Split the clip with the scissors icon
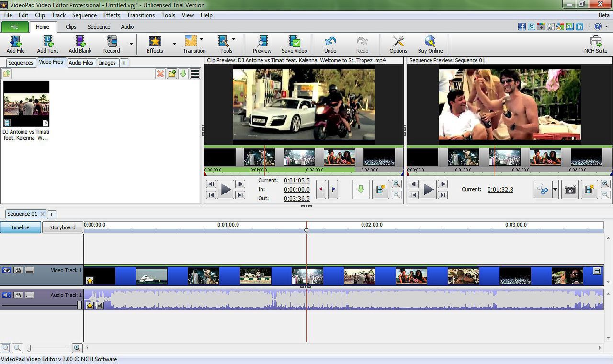The width and height of the screenshot is (613, 364). tap(542, 190)
